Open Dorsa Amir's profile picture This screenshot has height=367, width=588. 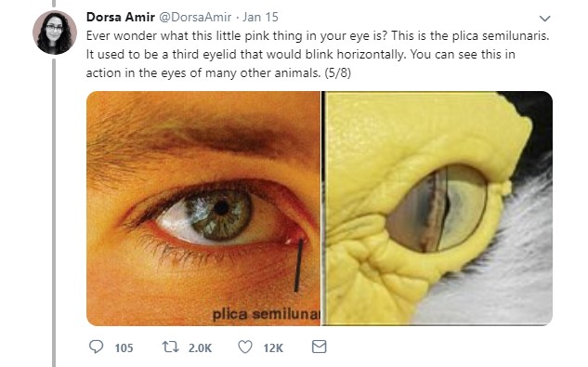pyautogui.click(x=55, y=33)
